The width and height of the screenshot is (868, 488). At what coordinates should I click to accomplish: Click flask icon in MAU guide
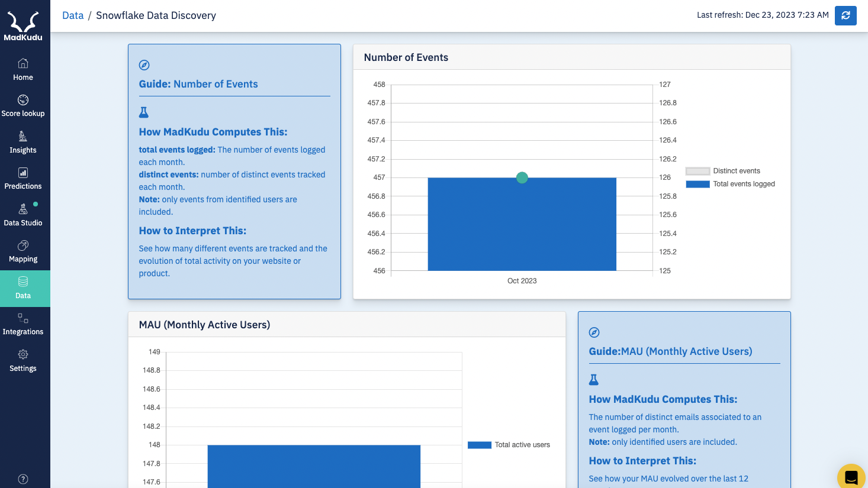pyautogui.click(x=594, y=379)
